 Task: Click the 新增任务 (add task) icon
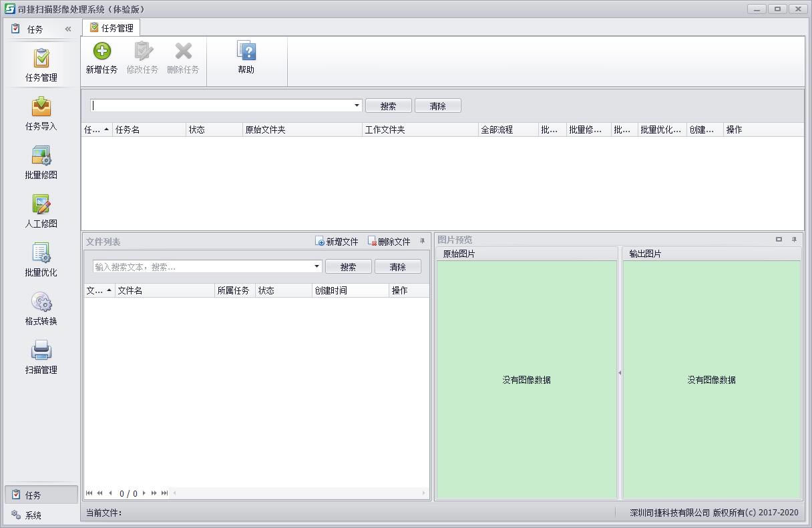pos(101,52)
